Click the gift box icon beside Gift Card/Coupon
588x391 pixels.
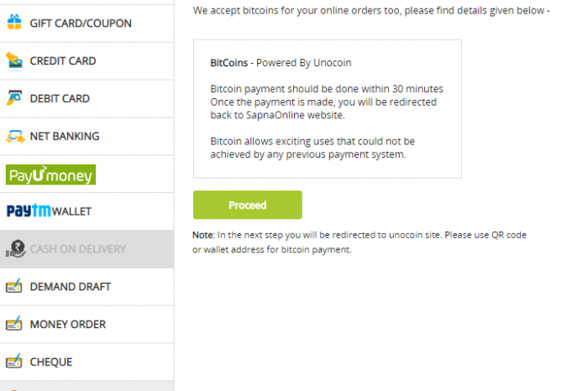[14, 22]
